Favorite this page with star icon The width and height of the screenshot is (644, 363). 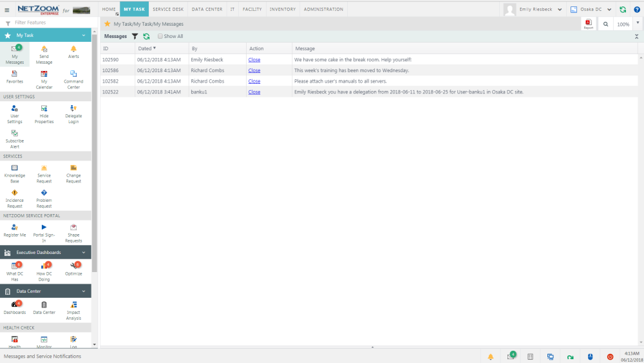[107, 24]
